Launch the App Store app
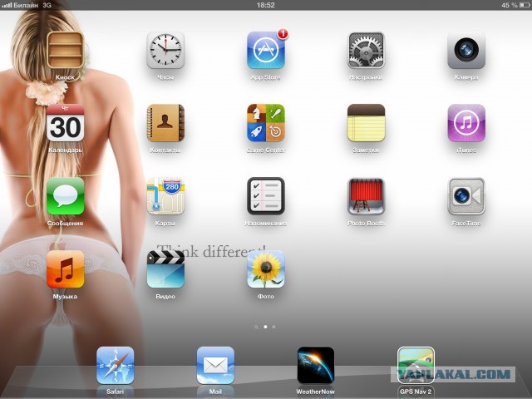Viewport: 532px width, 399px height. coord(266,50)
